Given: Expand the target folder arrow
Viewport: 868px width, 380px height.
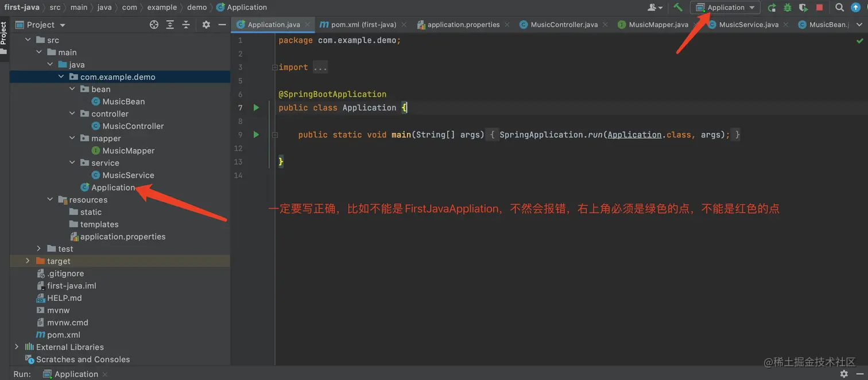Looking at the screenshot, I should click(x=28, y=261).
